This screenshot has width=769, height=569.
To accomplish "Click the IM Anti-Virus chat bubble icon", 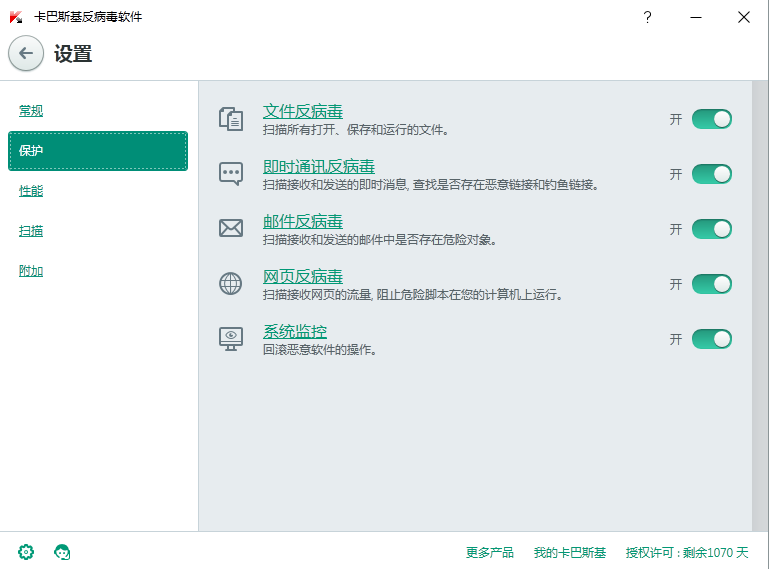I will [x=231, y=174].
